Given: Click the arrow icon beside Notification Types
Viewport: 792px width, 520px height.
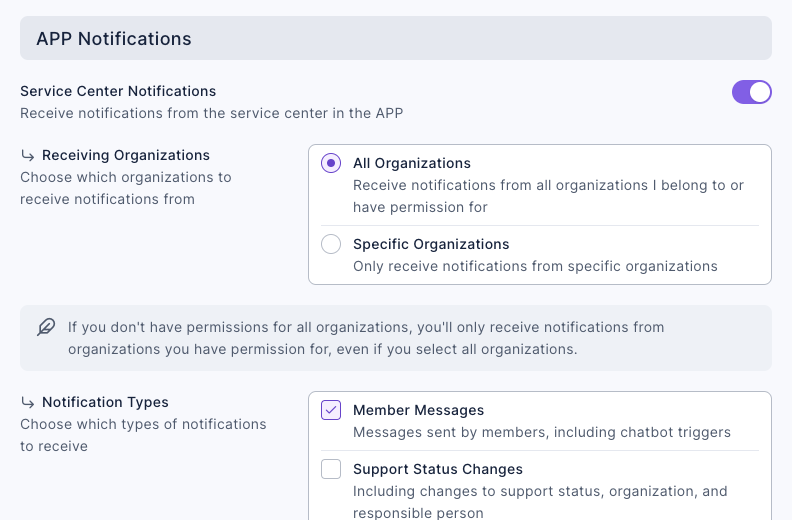Looking at the screenshot, I should coord(28,402).
